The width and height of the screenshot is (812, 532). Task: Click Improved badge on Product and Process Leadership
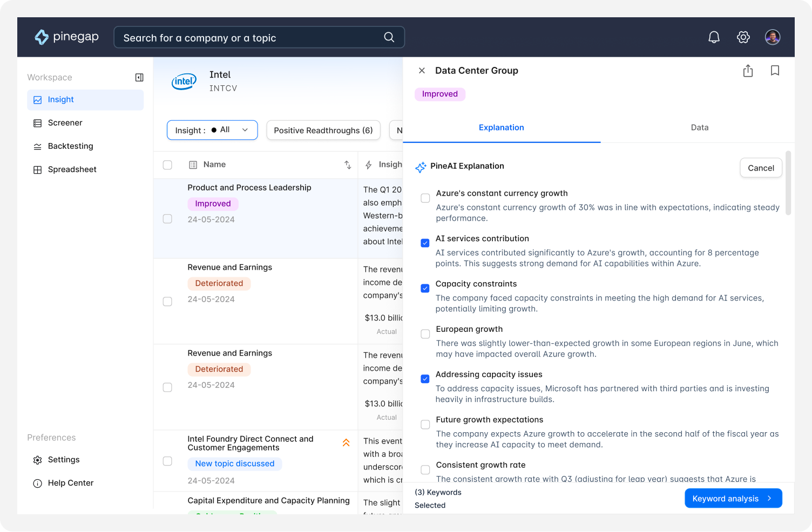pyautogui.click(x=213, y=204)
